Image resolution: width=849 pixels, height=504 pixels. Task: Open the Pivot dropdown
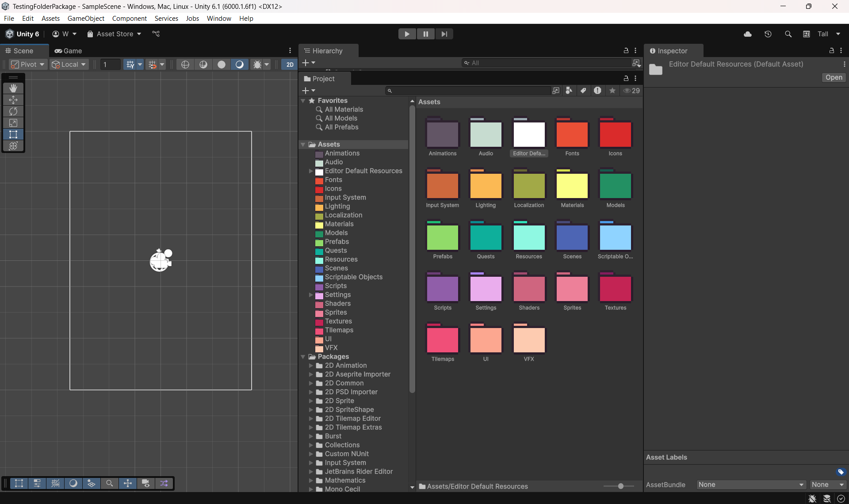tap(28, 65)
